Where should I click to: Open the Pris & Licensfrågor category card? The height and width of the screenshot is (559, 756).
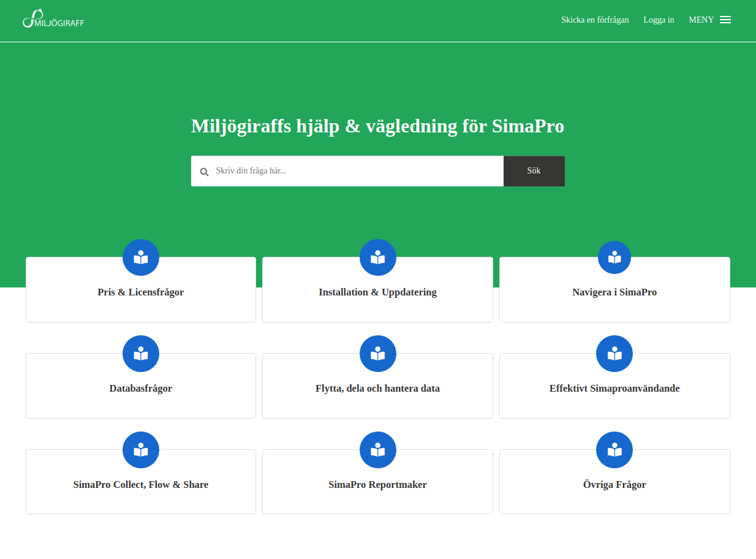140,292
